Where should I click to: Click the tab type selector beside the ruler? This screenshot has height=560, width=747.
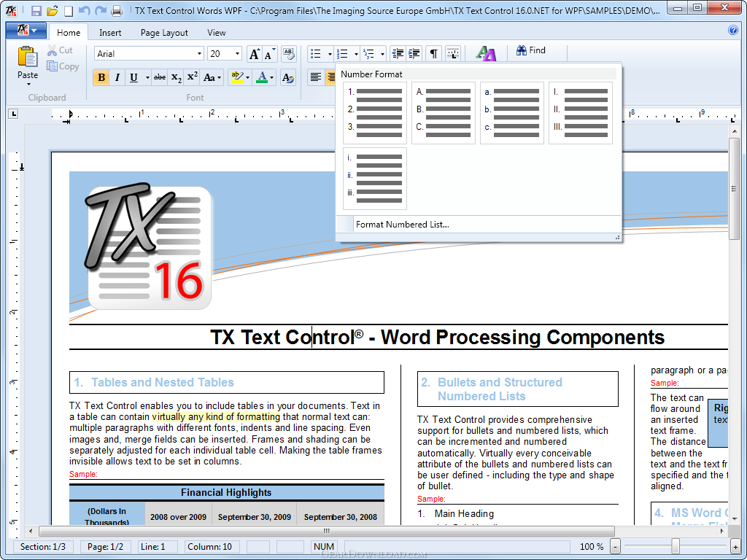click(13, 114)
